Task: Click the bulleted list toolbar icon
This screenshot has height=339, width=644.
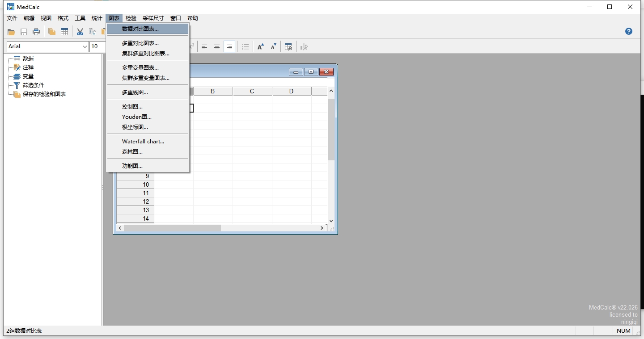Action: (x=245, y=46)
